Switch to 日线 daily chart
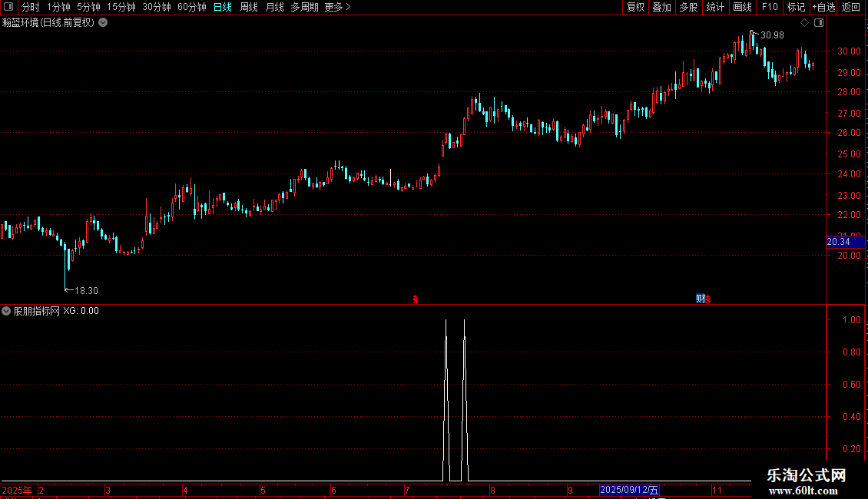Viewport: 868px width, 499px height. [x=223, y=7]
